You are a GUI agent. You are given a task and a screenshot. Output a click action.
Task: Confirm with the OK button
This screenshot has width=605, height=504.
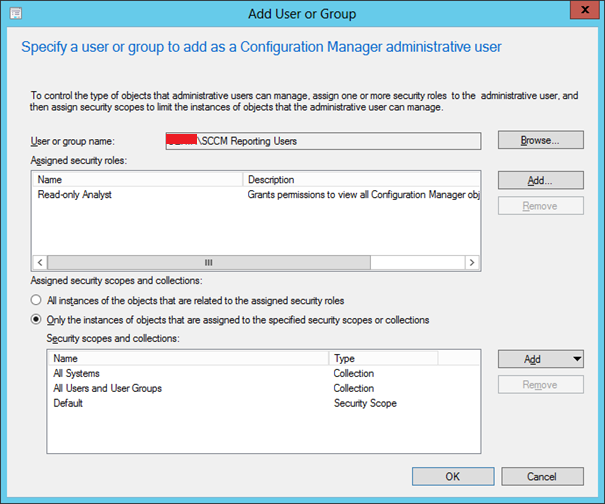click(453, 477)
